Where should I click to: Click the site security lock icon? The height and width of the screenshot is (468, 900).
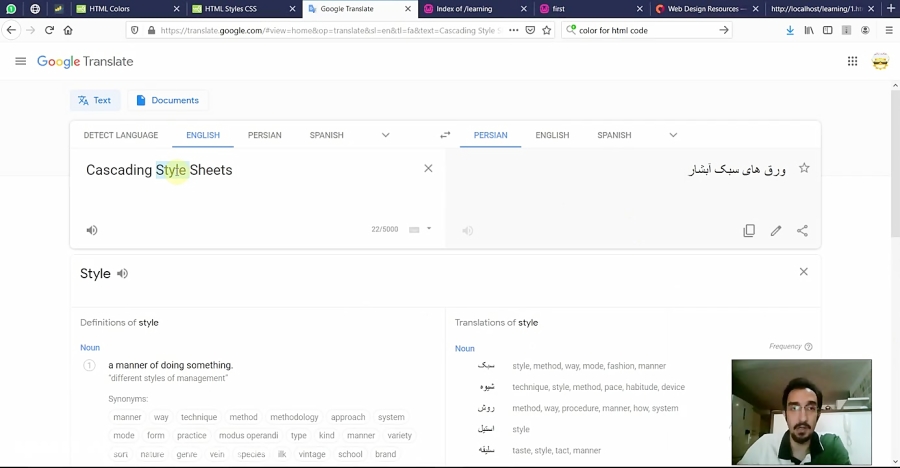(152, 30)
